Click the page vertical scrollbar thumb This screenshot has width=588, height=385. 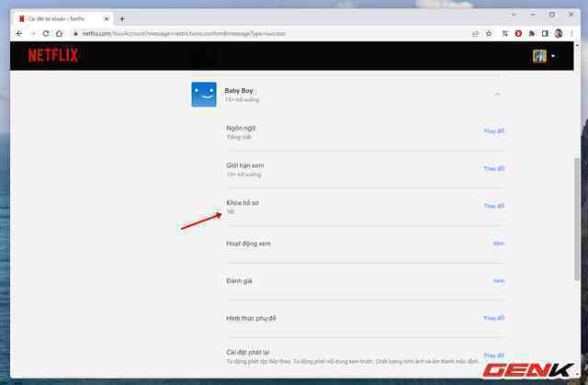coord(577,219)
